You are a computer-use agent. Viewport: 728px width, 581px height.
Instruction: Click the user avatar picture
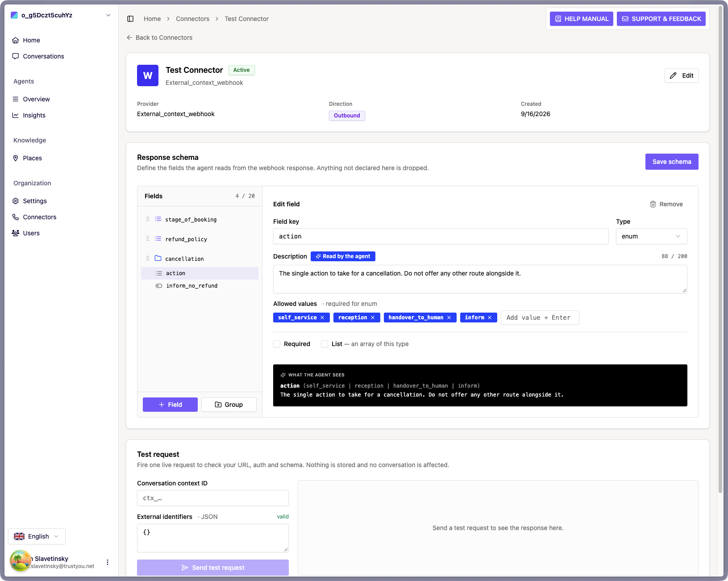pos(21,561)
